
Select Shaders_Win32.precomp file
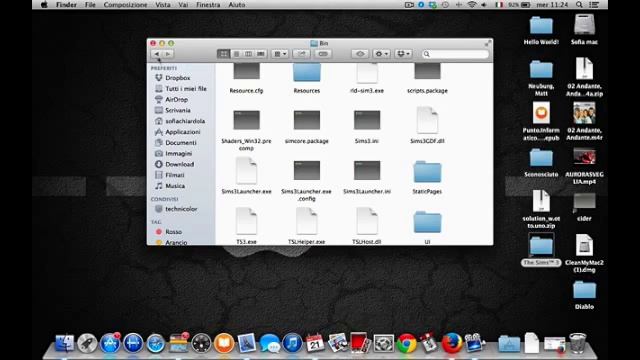[246, 120]
